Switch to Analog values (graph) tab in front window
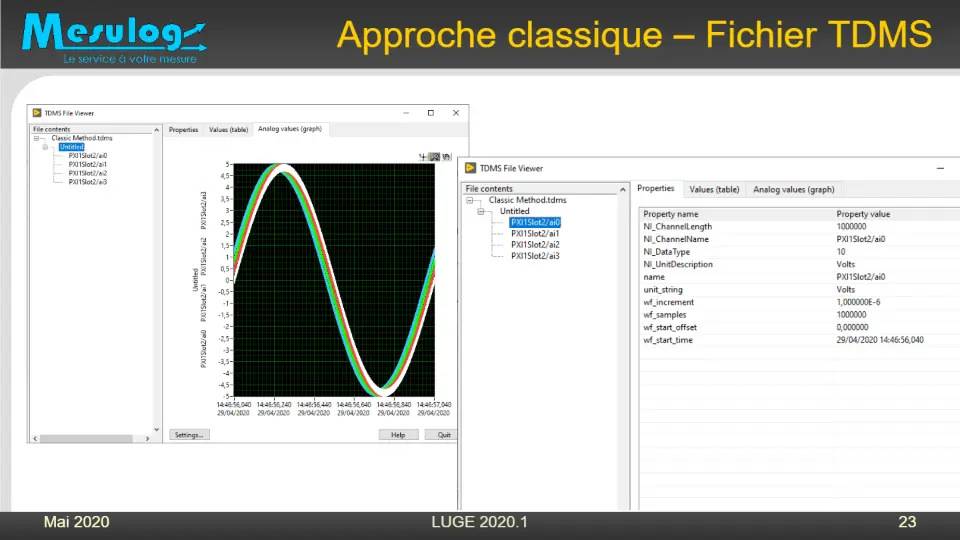This screenshot has height=540, width=960. tap(793, 190)
